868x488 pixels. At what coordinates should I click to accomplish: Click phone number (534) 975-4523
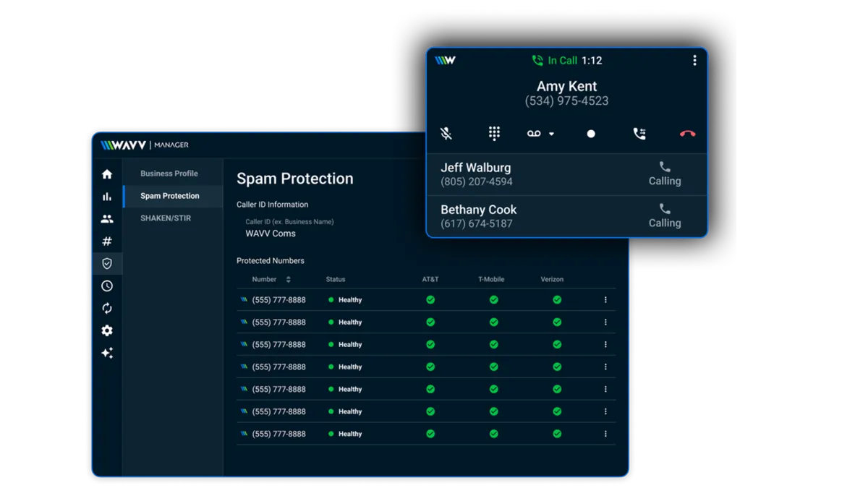(566, 101)
